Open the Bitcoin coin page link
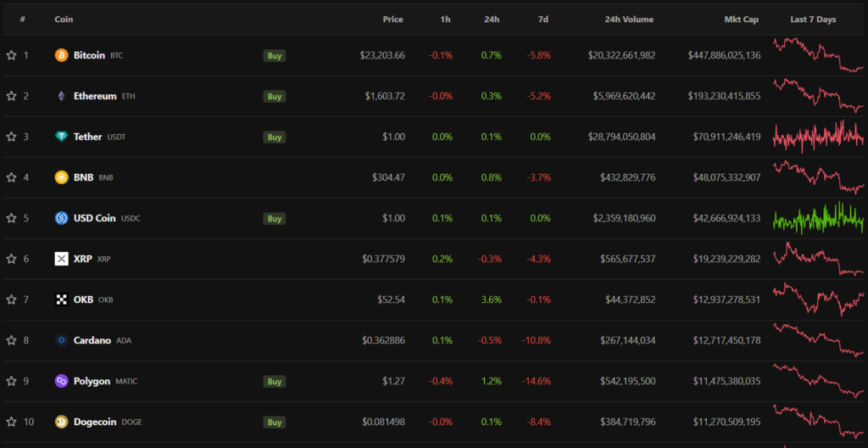 [89, 55]
